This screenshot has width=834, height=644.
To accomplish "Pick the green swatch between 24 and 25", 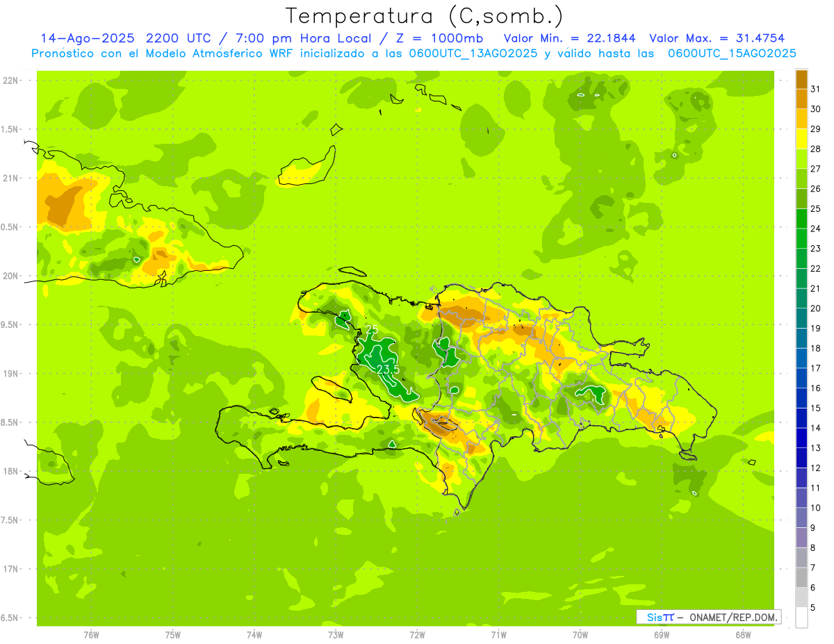I will (802, 218).
